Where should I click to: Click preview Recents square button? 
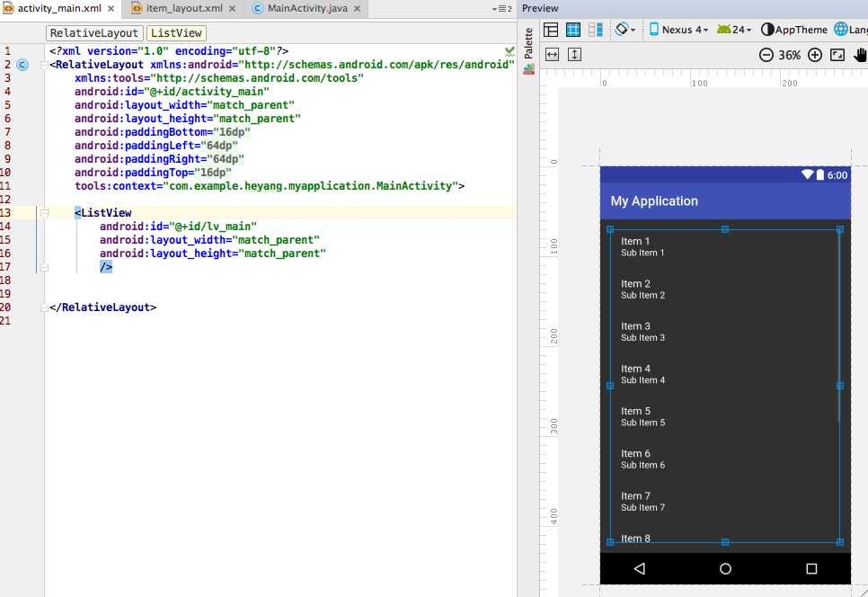coord(811,568)
